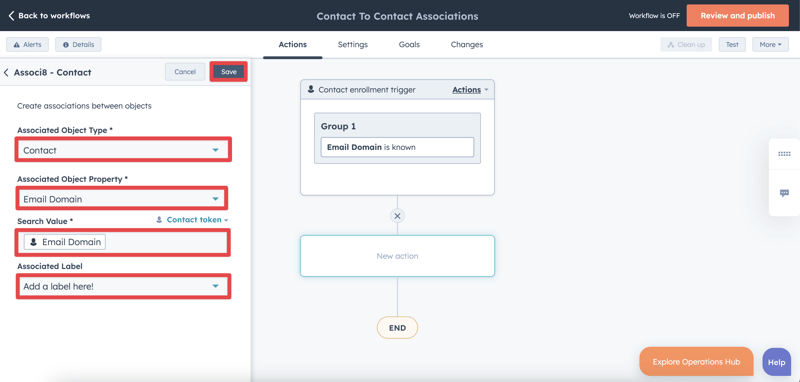800x382 pixels.
Task: Open Associated Object Type dropdown
Action: point(123,150)
